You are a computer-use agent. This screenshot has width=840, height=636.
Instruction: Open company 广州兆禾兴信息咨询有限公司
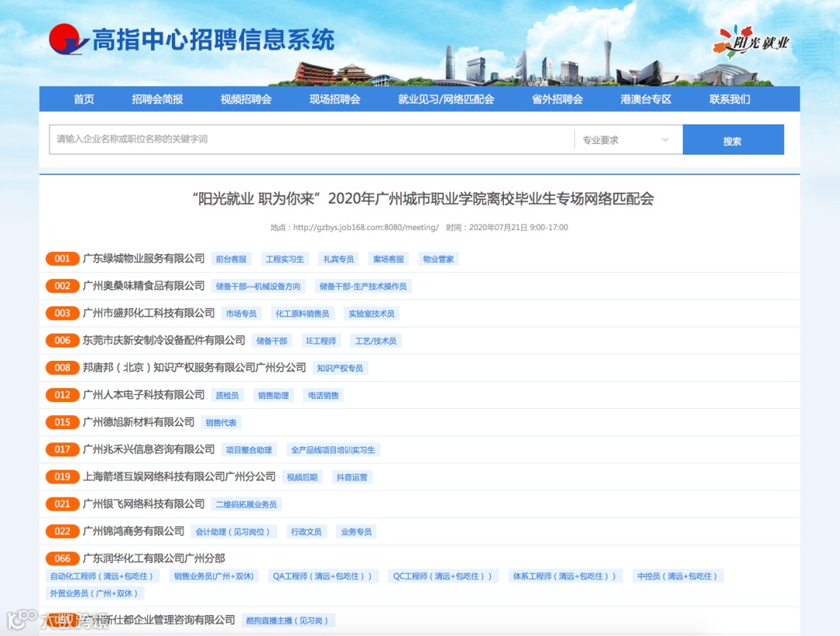tap(149, 449)
